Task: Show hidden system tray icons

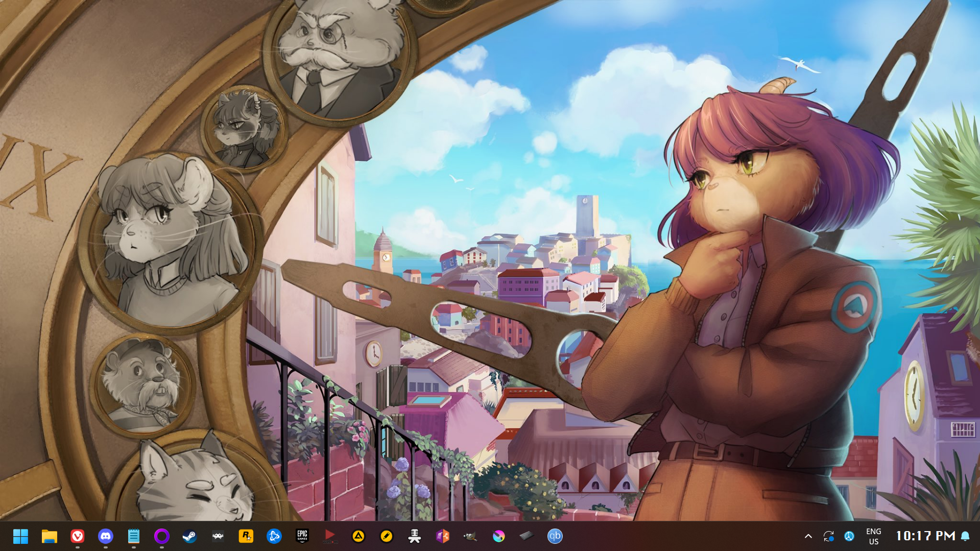Action: point(808,536)
